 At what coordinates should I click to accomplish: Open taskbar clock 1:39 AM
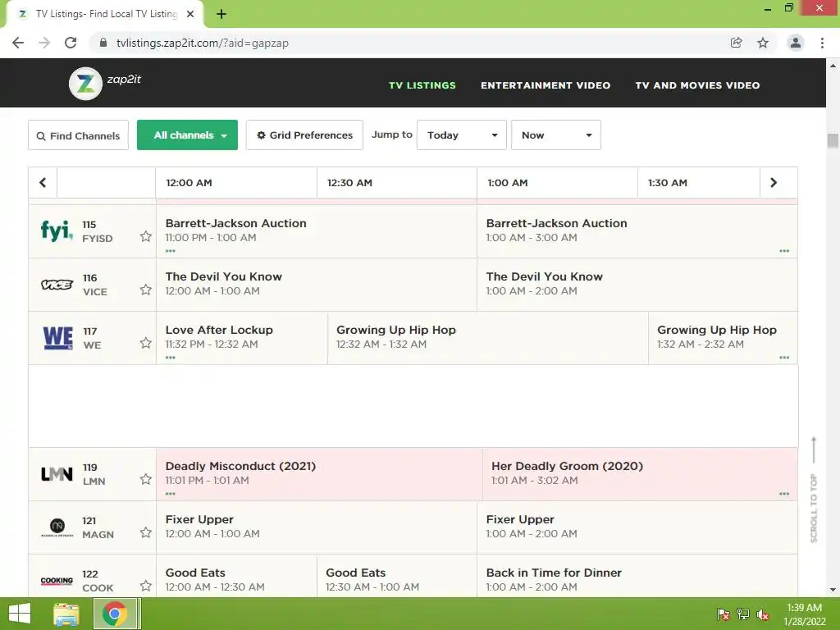click(804, 614)
